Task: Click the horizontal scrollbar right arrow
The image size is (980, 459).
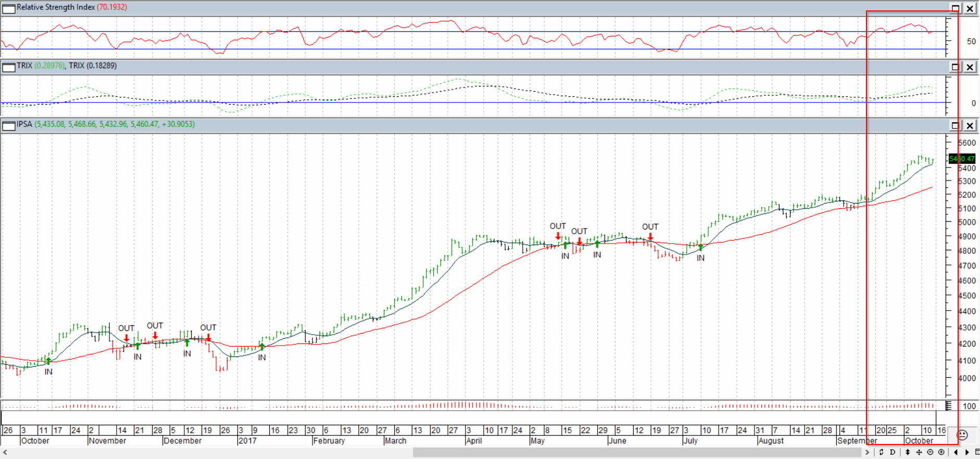Action: 867,452
